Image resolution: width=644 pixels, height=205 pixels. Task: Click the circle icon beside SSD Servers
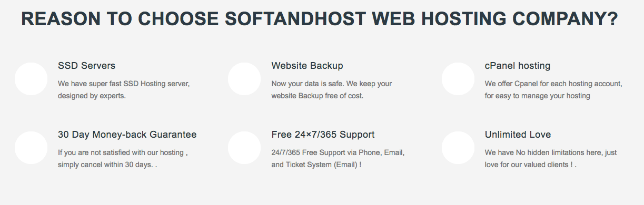[31, 79]
